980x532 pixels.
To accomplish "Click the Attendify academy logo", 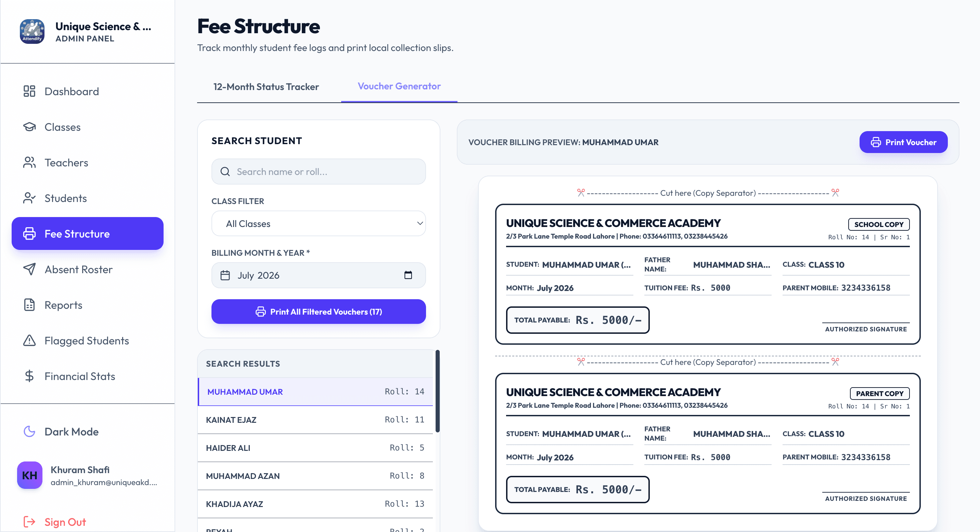I will pos(32,31).
